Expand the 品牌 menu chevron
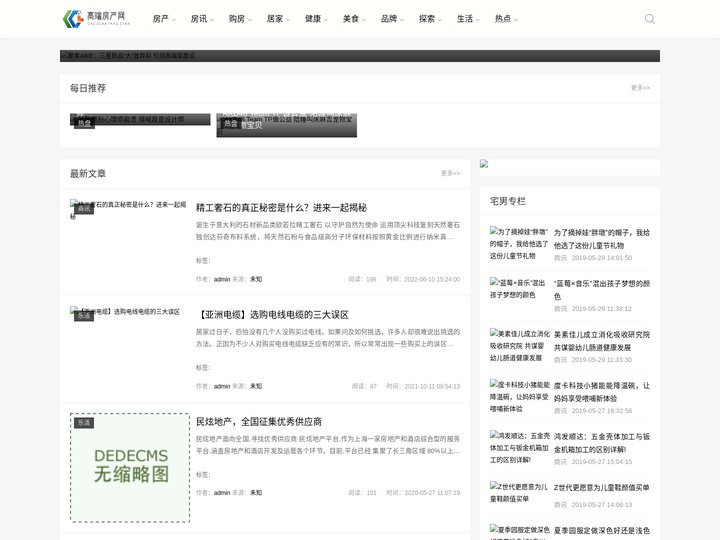Screen dimensions: 720x540 coord(402,20)
